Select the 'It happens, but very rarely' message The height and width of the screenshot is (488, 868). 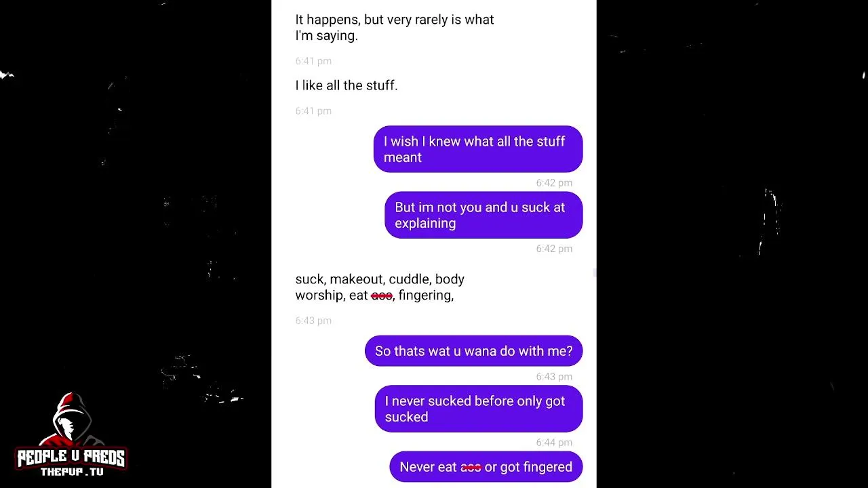click(395, 28)
